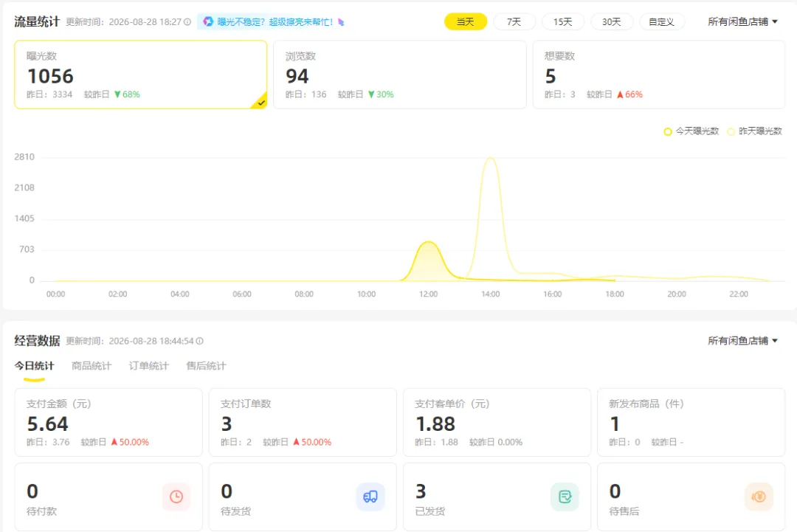Click the 待付款 clock icon
797x532 pixels.
click(176, 497)
